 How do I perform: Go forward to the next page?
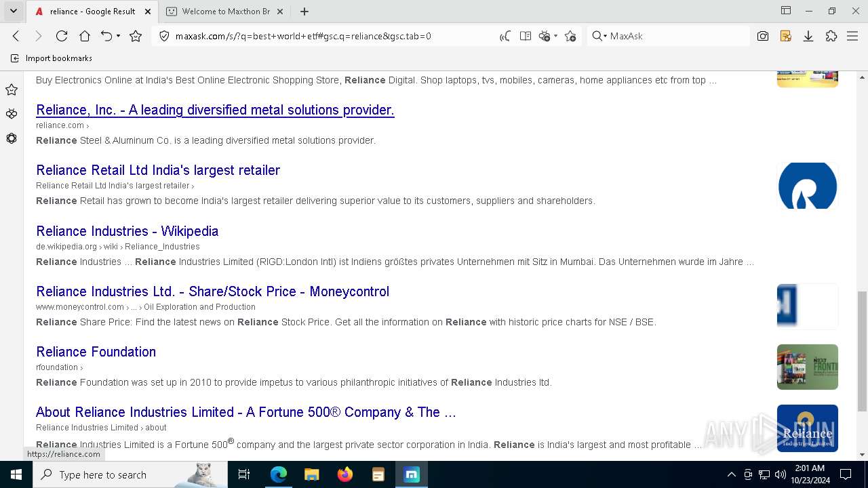coord(39,36)
